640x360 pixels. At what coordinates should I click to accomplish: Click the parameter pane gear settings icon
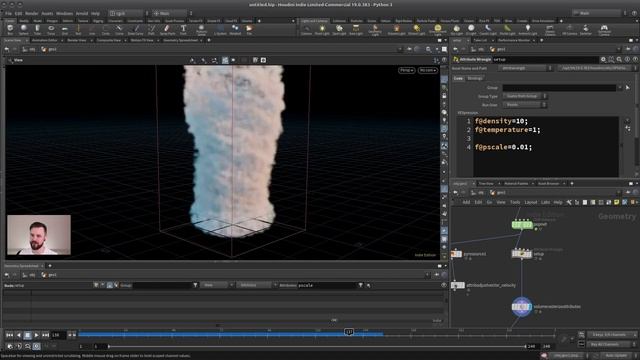click(603, 60)
